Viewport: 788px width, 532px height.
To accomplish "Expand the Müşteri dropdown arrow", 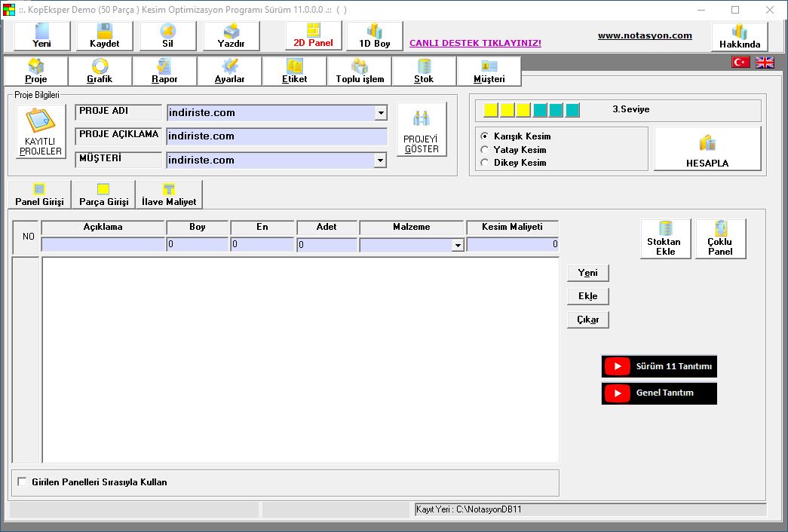I will pyautogui.click(x=381, y=161).
